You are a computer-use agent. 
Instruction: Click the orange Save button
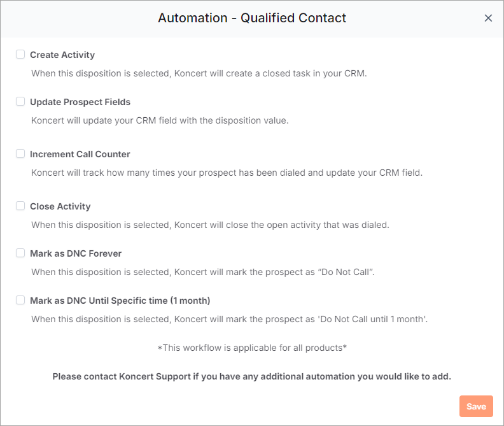(476, 406)
